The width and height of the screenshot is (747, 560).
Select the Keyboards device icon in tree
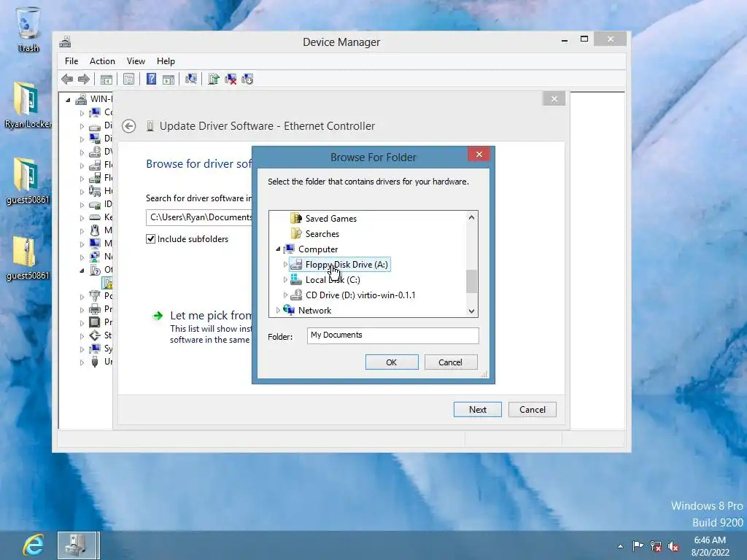(95, 217)
